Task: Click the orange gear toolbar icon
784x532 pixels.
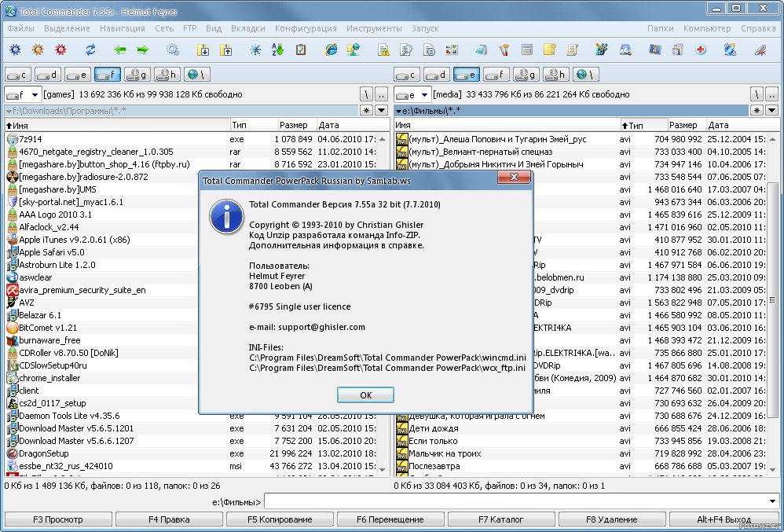Action: [38, 50]
